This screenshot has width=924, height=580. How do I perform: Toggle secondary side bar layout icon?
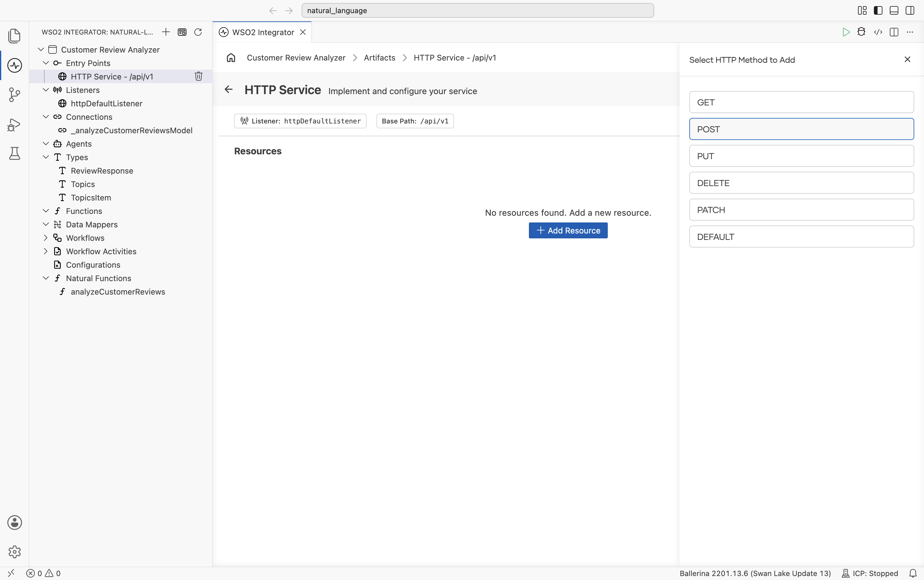coord(910,10)
